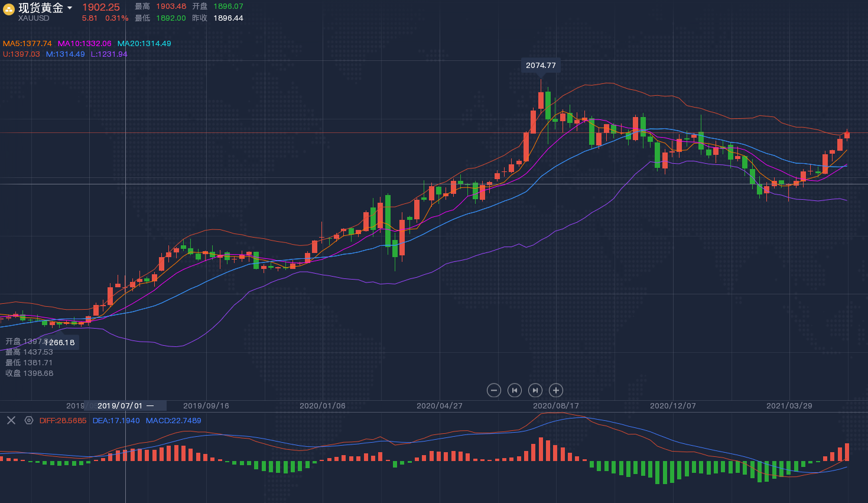Viewport: 868px width, 503px height.
Task: Open the 现货黄金 symbol dropdown arrow
Action: click(x=70, y=8)
